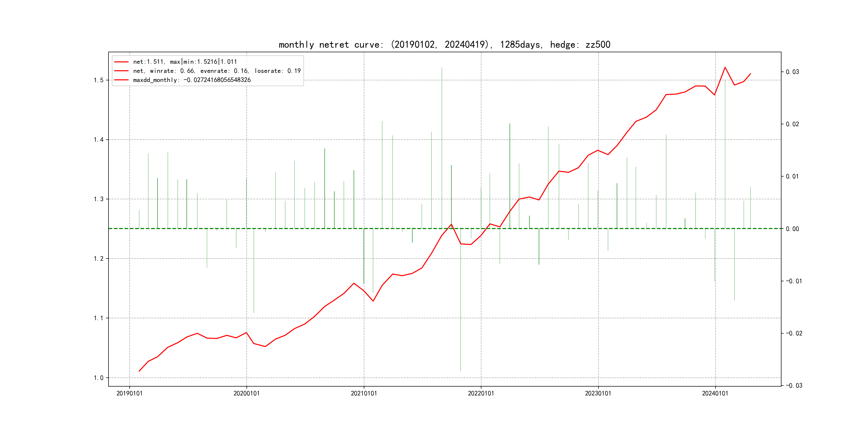Image resolution: width=868 pixels, height=434 pixels.
Task: Click the chart title text
Action: [444, 44]
